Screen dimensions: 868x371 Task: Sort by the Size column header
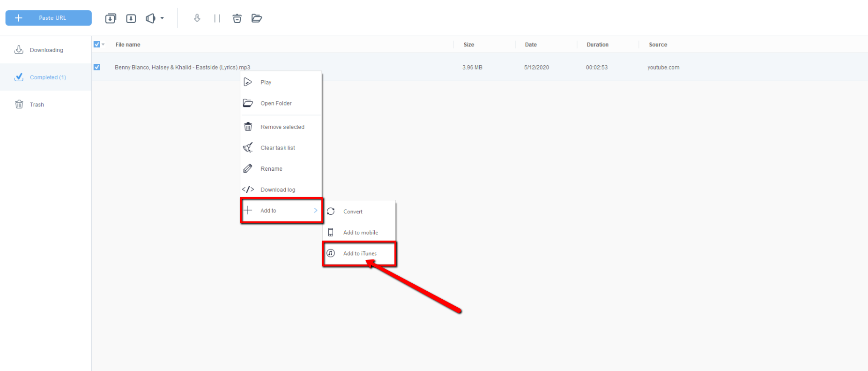pyautogui.click(x=468, y=45)
